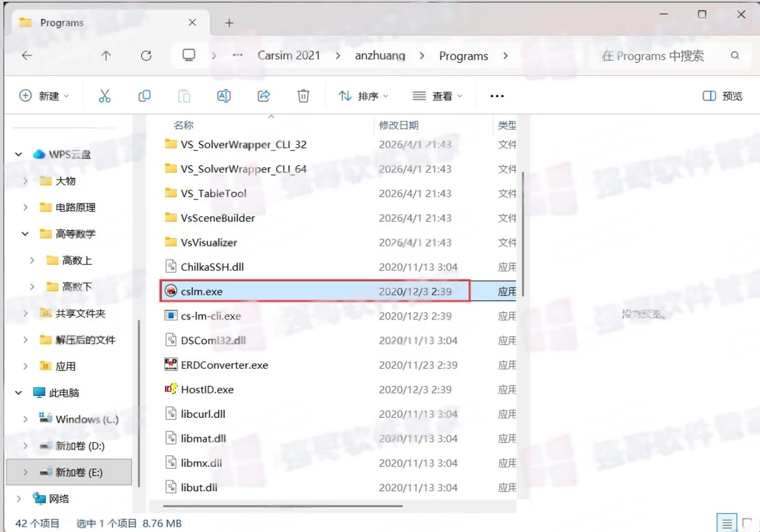Open the See more ellipsis menu
This screenshot has width=760, height=532.
pyautogui.click(x=497, y=96)
